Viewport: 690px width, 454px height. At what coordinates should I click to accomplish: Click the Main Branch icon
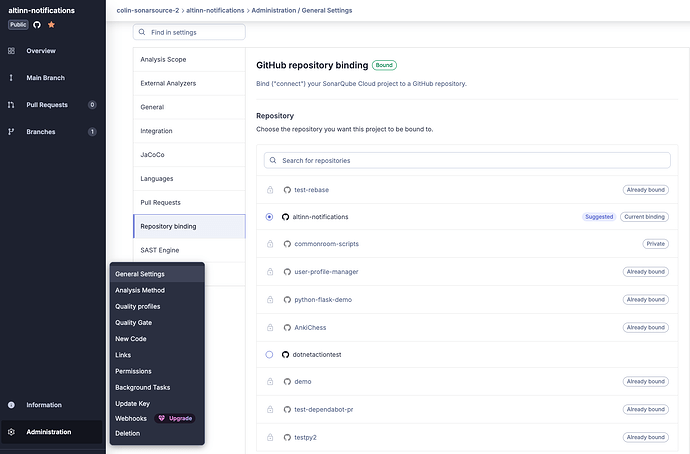point(11,77)
